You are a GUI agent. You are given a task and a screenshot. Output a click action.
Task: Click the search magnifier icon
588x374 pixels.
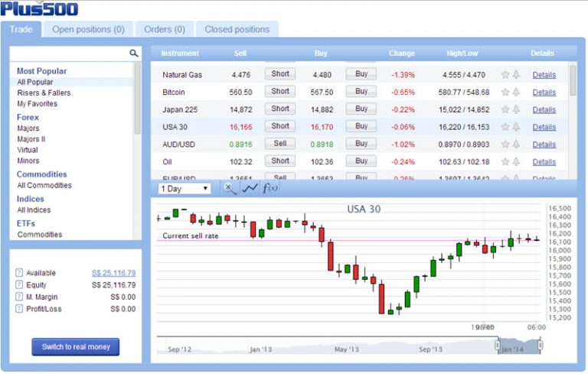(134, 54)
